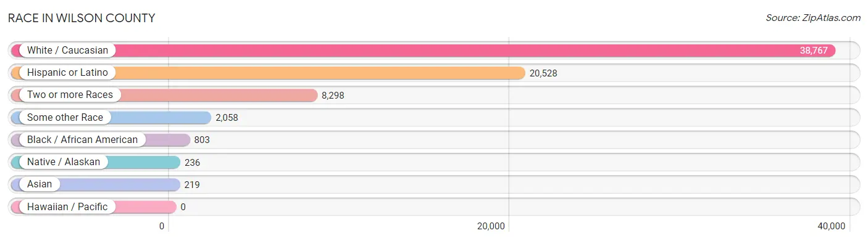Click the 803 value label
Screen dimensions: 868x241
click(202, 140)
